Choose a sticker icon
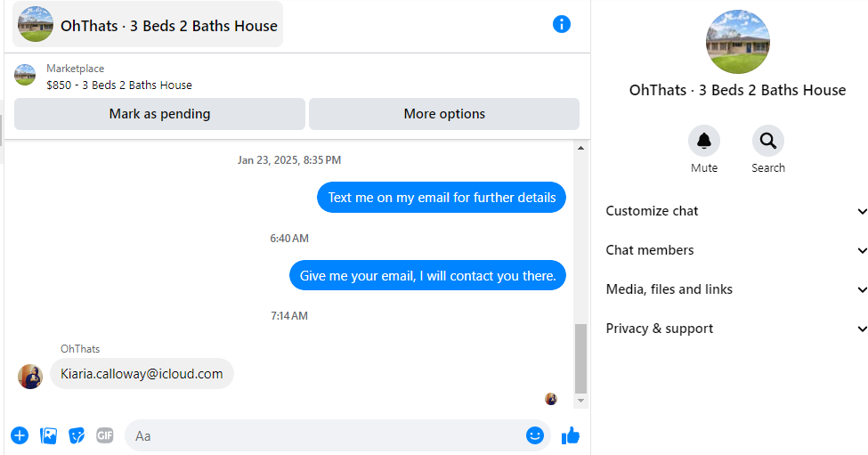Image resolution: width=868 pixels, height=455 pixels. click(x=77, y=435)
